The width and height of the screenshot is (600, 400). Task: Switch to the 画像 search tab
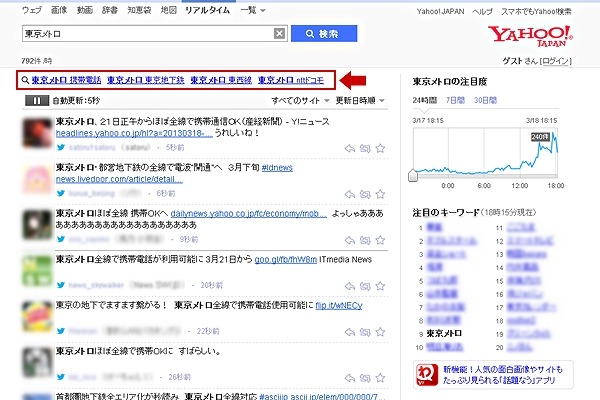pos(58,9)
